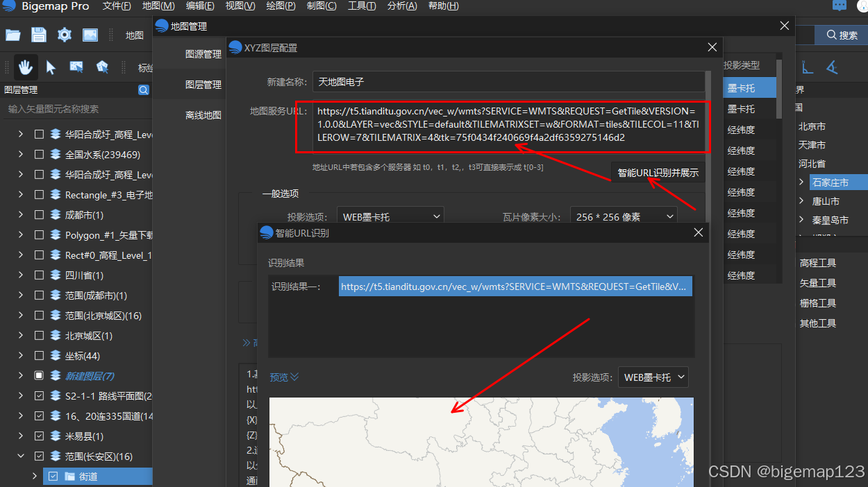868x487 pixels.
Task: Open the 投影选项 WEB墨卡托 dropdown in XYZ配置
Action: [x=390, y=216]
